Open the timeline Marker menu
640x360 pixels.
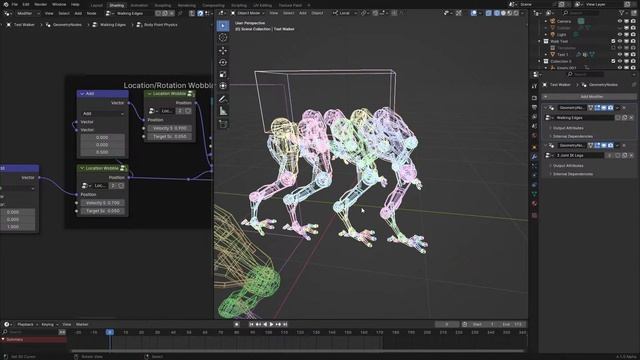click(82, 324)
